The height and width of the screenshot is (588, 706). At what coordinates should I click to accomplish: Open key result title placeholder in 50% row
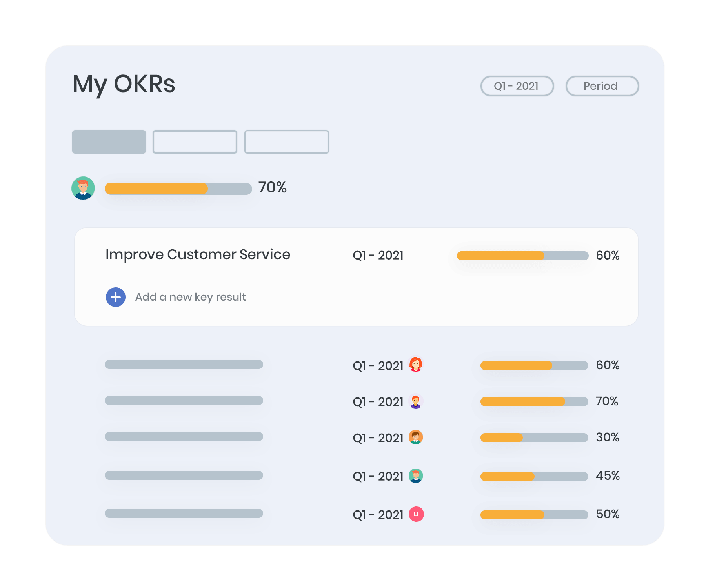pyautogui.click(x=184, y=513)
